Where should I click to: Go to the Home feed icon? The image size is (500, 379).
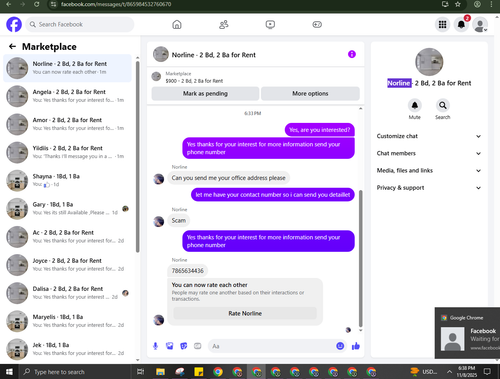click(177, 24)
